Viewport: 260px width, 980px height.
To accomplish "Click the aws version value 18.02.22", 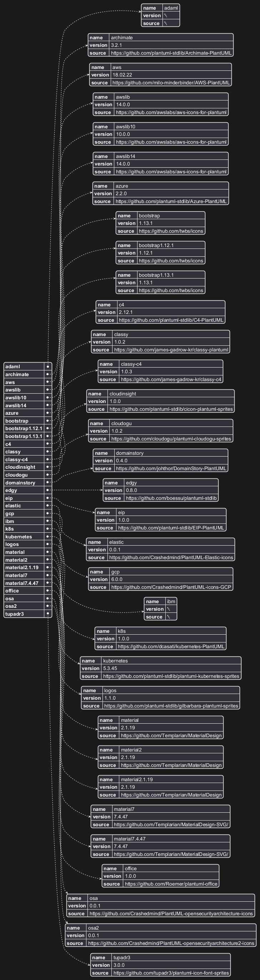I will tap(122, 75).
